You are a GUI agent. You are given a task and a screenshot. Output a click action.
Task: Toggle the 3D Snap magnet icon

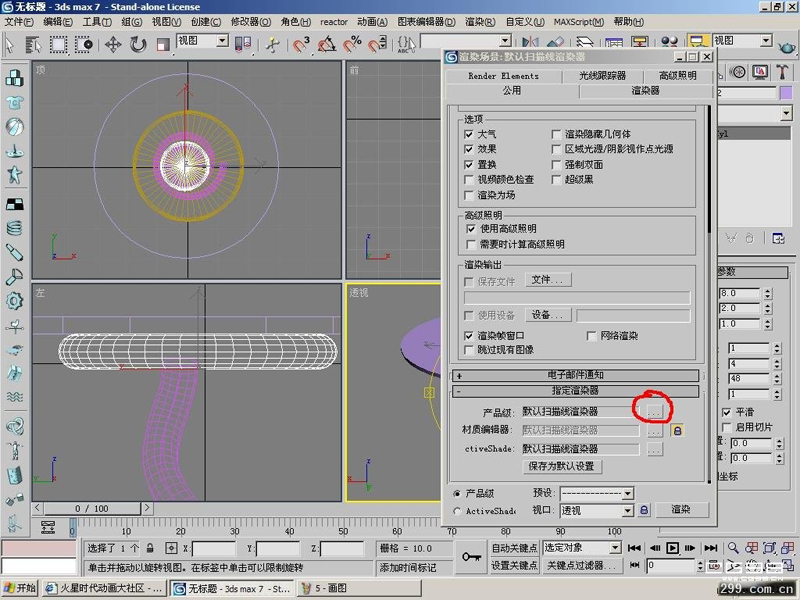click(x=301, y=44)
